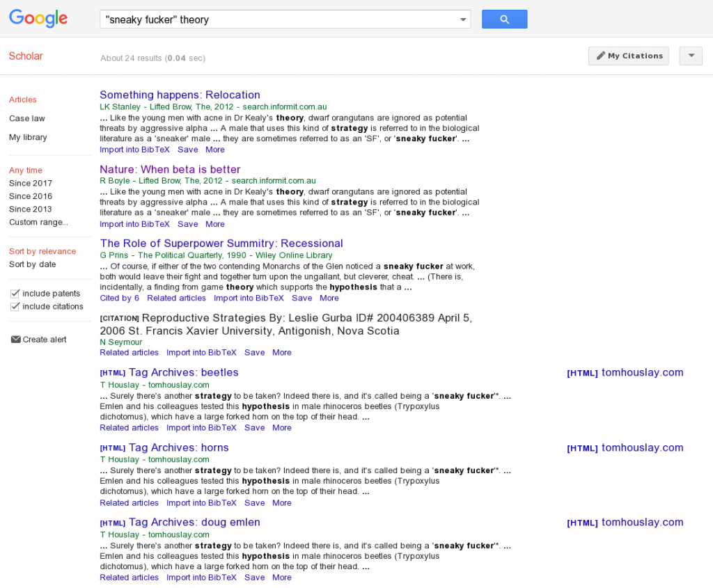
Task: Filter results Since 2013
Action: pyautogui.click(x=31, y=209)
